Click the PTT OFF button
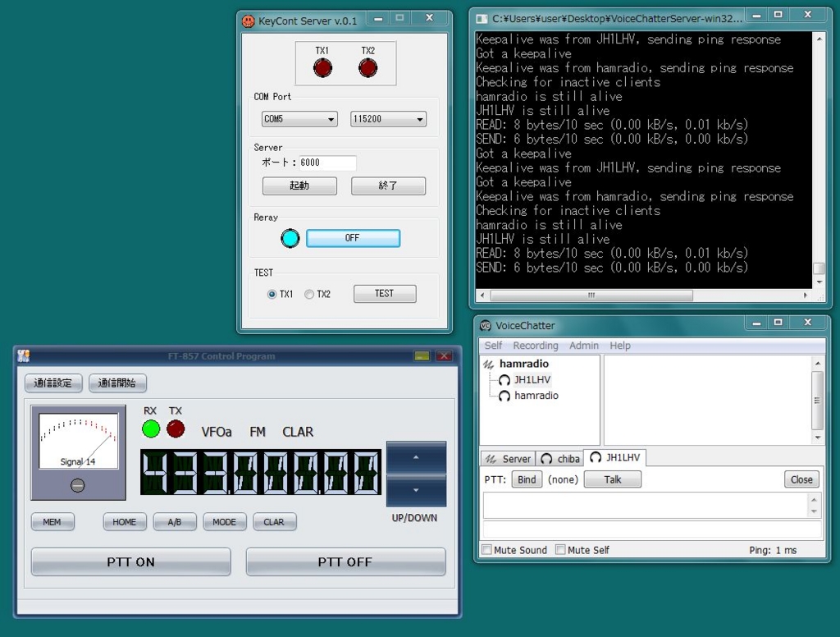 [x=345, y=562]
